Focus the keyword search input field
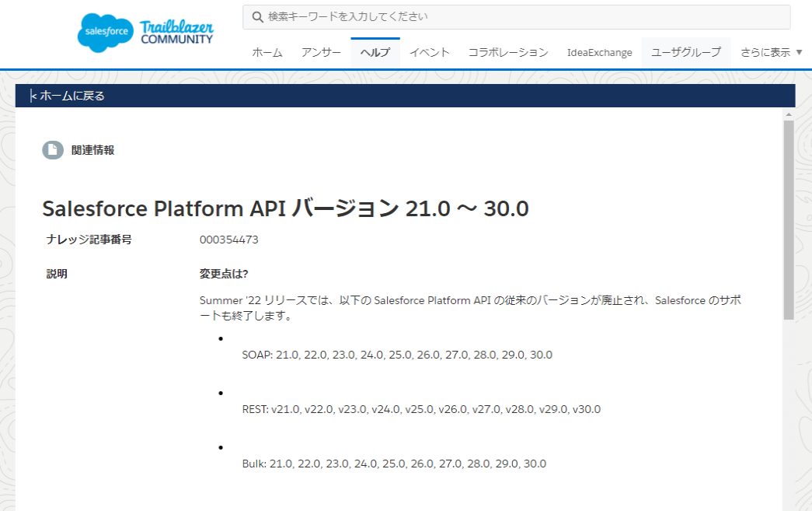 tap(516, 17)
